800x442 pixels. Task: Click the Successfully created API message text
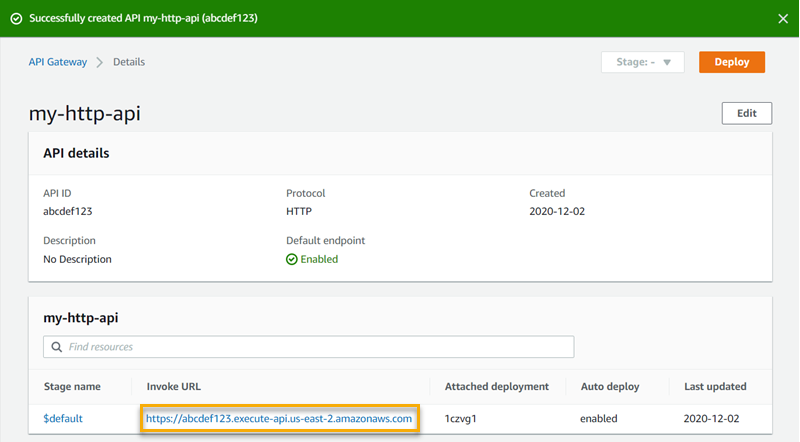click(143, 18)
